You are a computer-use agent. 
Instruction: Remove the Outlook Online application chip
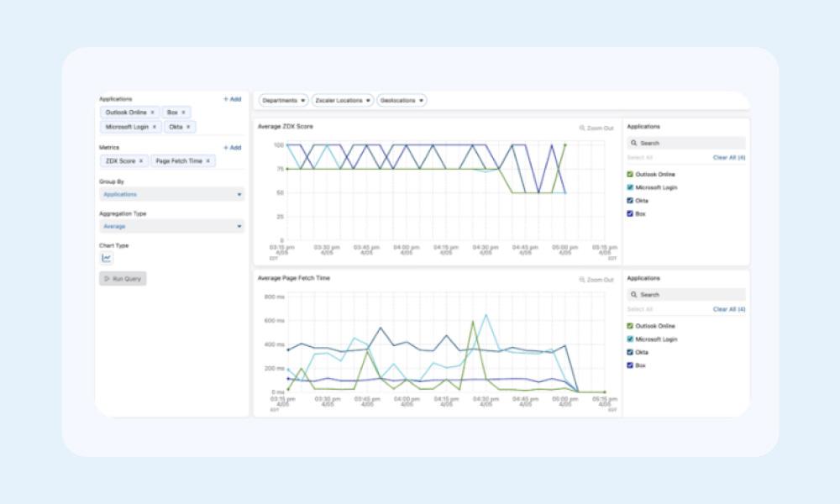click(152, 112)
